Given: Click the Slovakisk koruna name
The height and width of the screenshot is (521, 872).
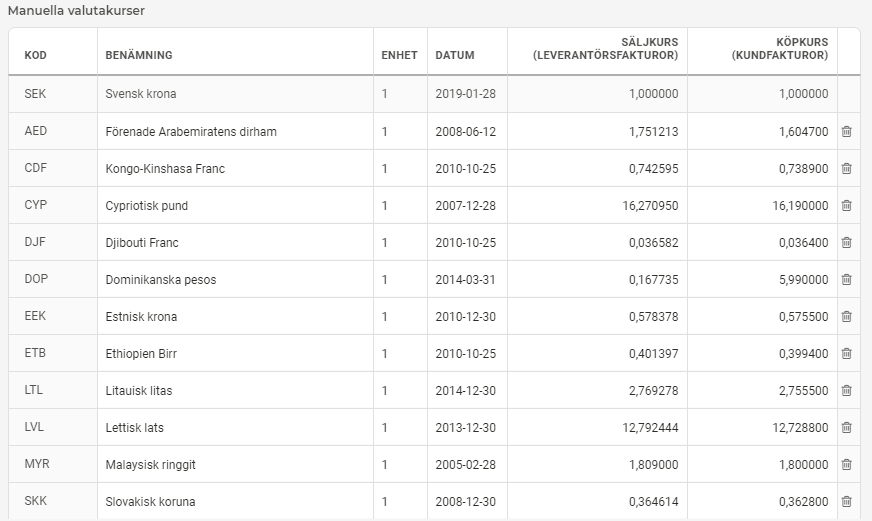Looking at the screenshot, I should click(x=150, y=501).
